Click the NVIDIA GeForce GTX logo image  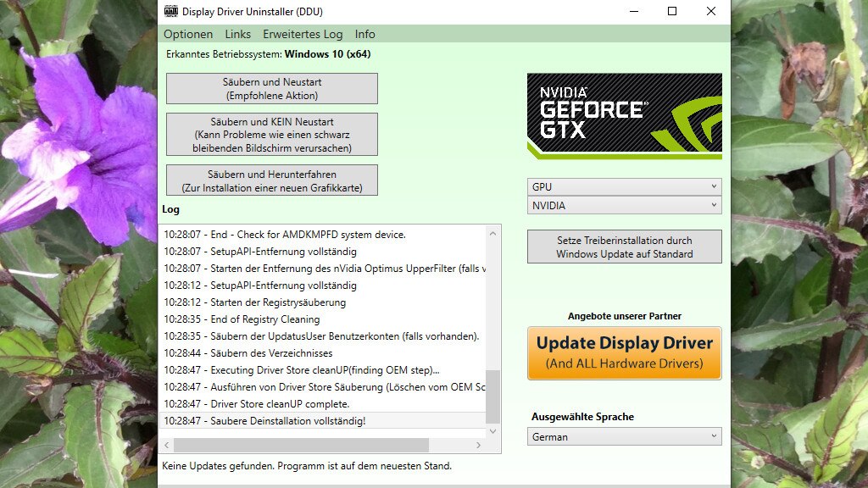click(x=625, y=116)
